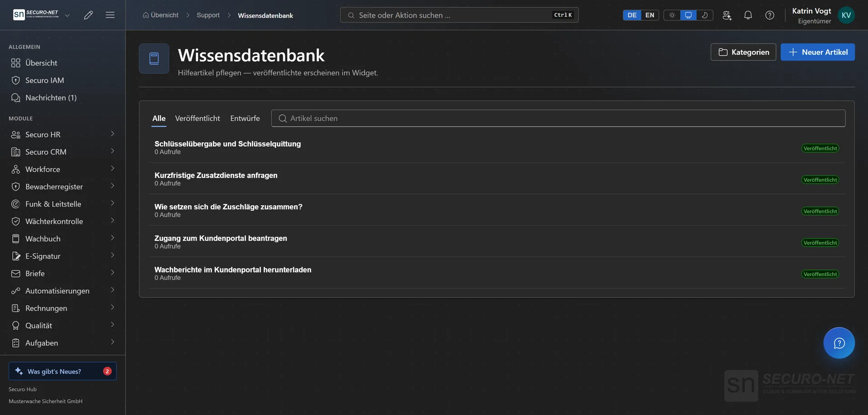Image resolution: width=868 pixels, height=415 pixels.
Task: Select the Alle tab
Action: 159,118
